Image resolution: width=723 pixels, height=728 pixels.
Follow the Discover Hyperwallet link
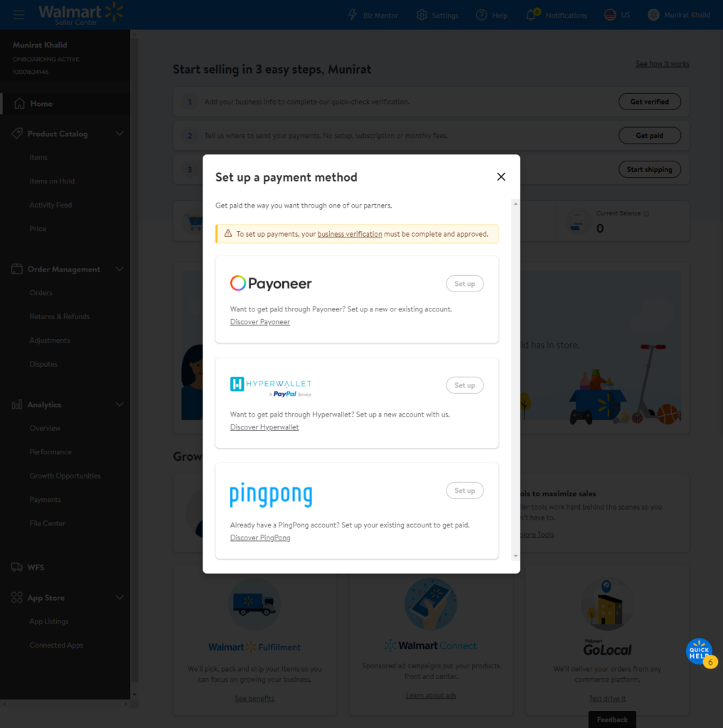click(264, 427)
